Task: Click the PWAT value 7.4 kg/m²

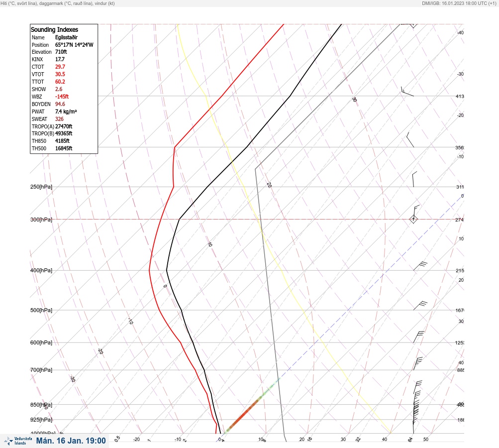Action: (66, 112)
